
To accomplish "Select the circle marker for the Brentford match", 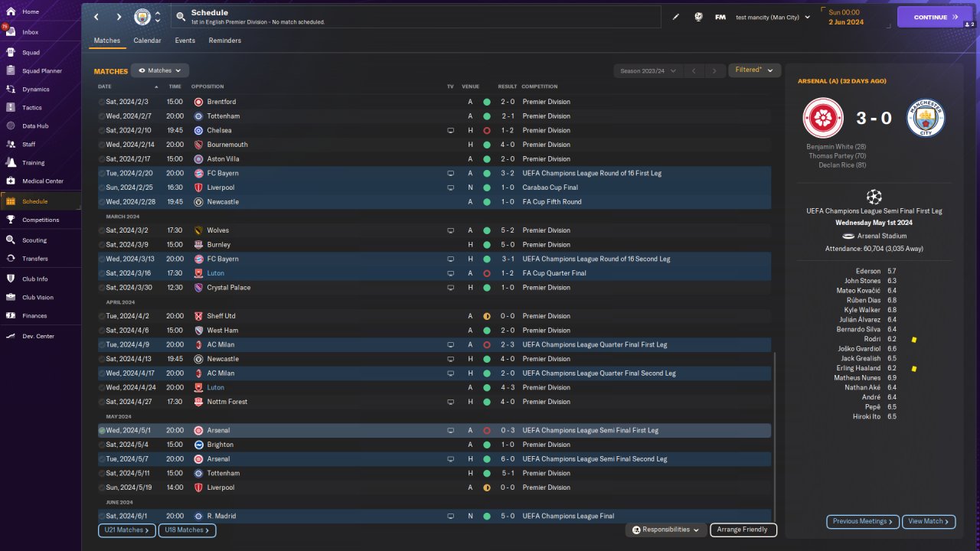I will tap(102, 102).
